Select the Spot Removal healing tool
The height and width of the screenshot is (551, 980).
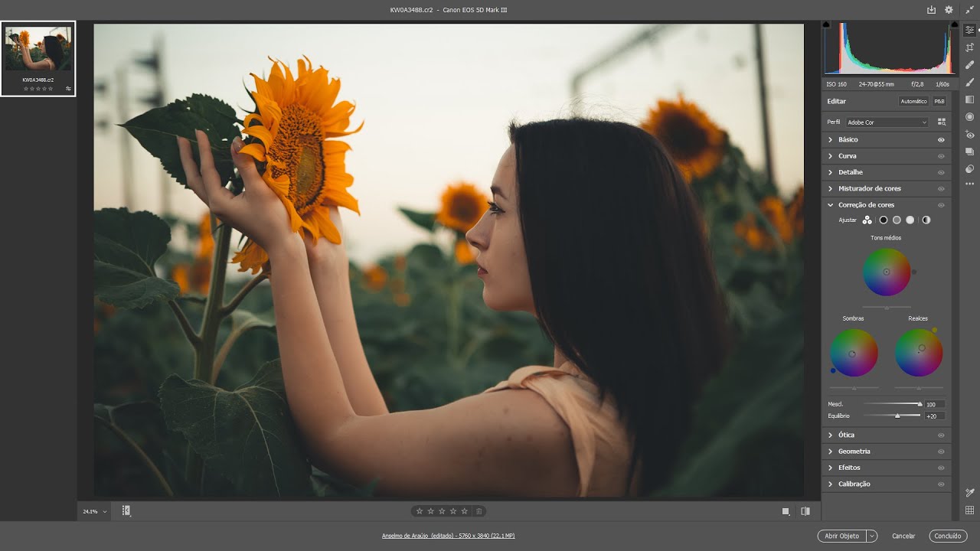[969, 65]
